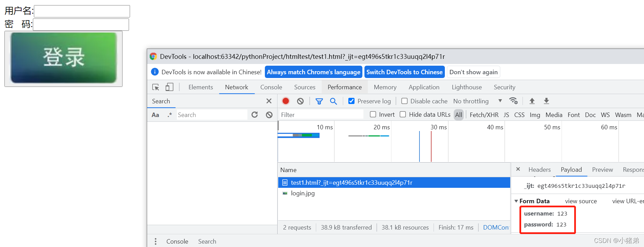Enable Disable cache checkbox
Screen dimensions: 644x247
(404, 101)
